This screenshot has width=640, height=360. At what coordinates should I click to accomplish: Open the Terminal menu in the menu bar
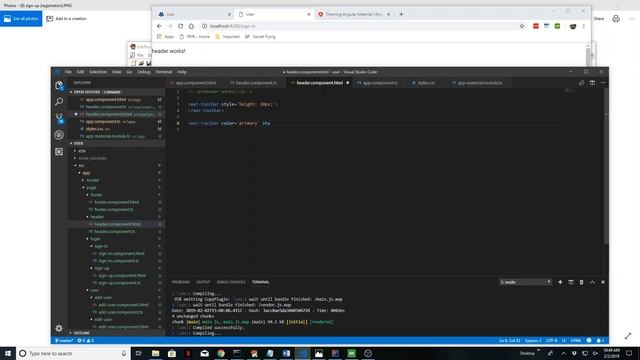point(164,72)
